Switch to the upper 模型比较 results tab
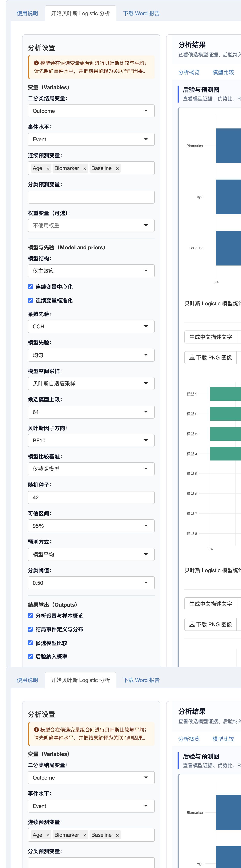This screenshot has height=868, width=241. pos(223,72)
